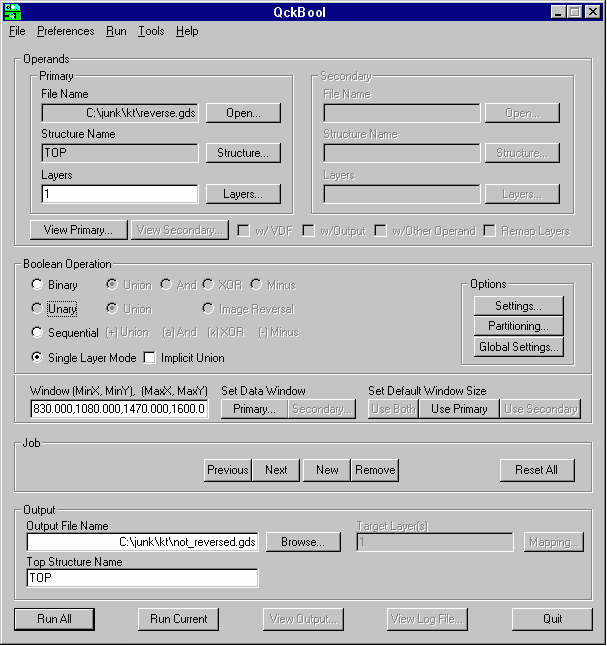The image size is (607, 646).
Task: Open Partitioning options
Action: (x=518, y=326)
